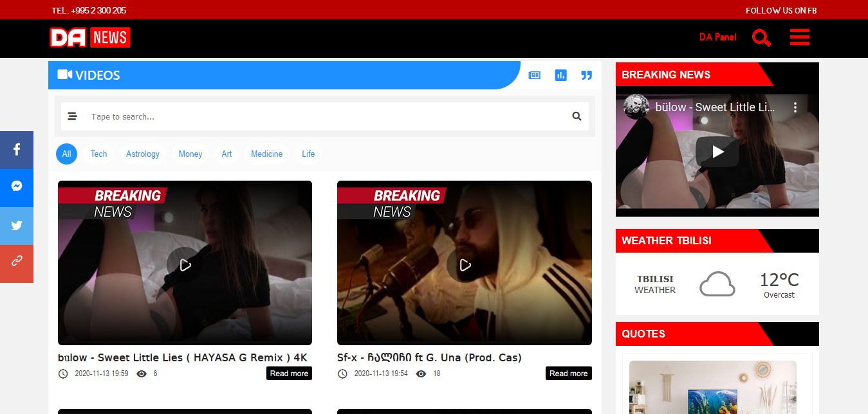Open the poll chart icon

[560, 75]
